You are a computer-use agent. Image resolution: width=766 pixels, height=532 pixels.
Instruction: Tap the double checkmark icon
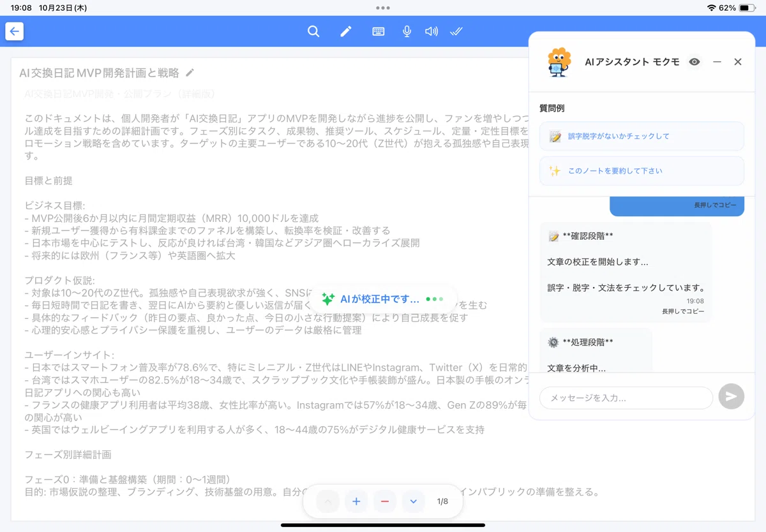456,31
